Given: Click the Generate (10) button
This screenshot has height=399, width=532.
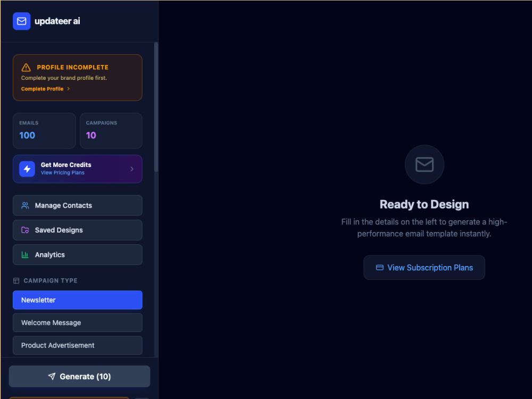Looking at the screenshot, I should pos(79,376).
